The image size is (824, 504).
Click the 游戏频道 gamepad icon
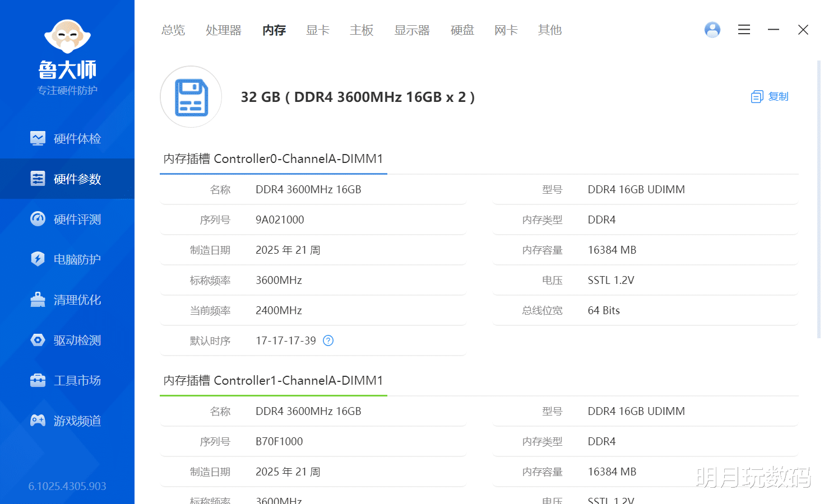click(38, 421)
